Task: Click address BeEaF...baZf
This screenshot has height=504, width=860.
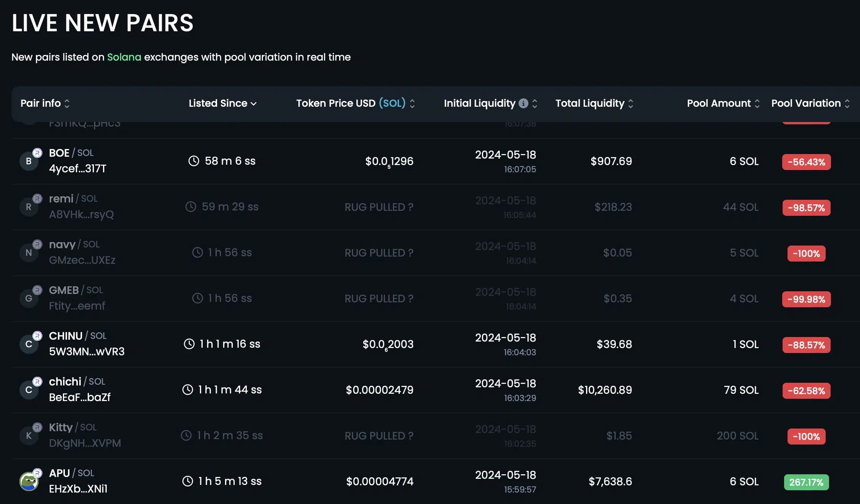Action: 80,397
